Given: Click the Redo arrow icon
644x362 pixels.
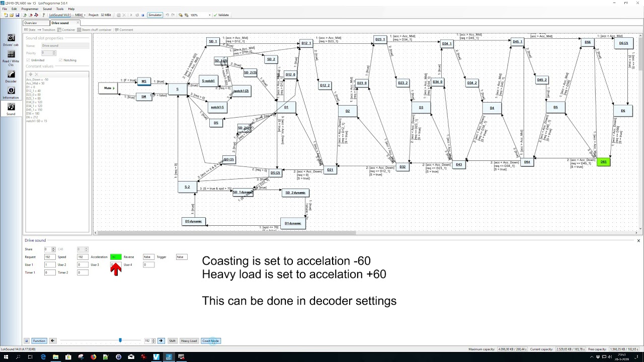Looking at the screenshot, I should [173, 15].
